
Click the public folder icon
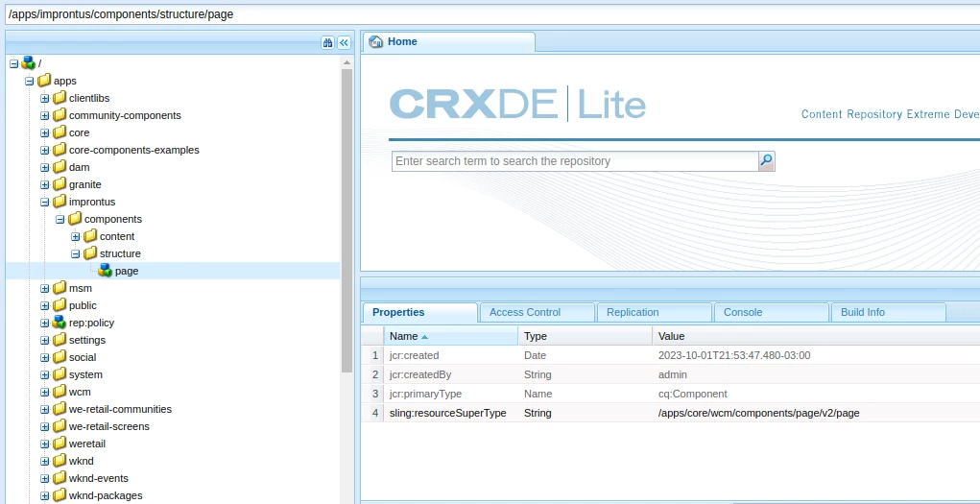click(60, 305)
